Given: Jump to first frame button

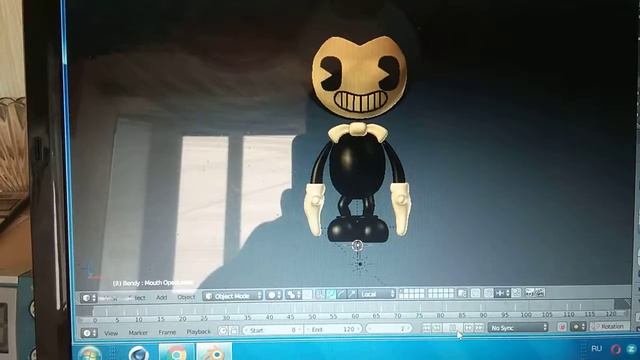Looking at the screenshot, I should 426,328.
